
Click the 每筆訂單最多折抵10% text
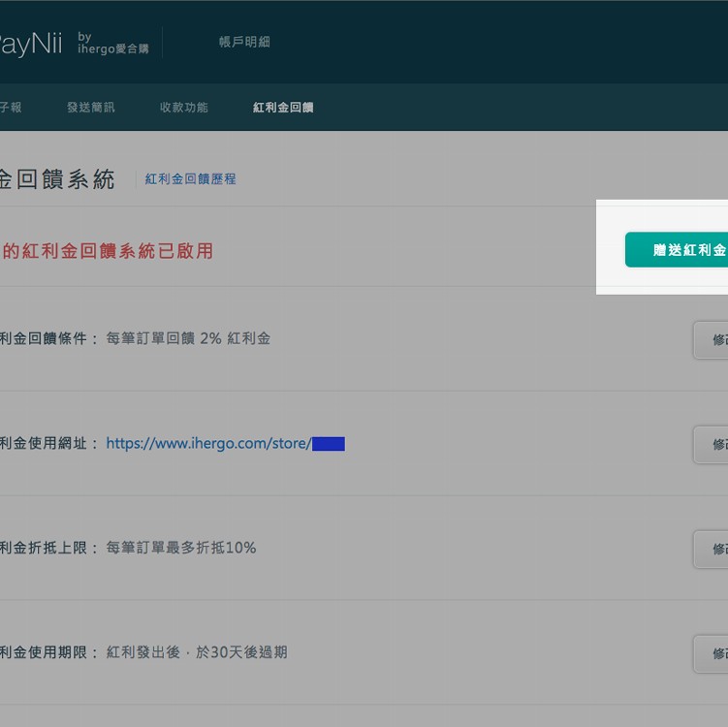tap(181, 549)
